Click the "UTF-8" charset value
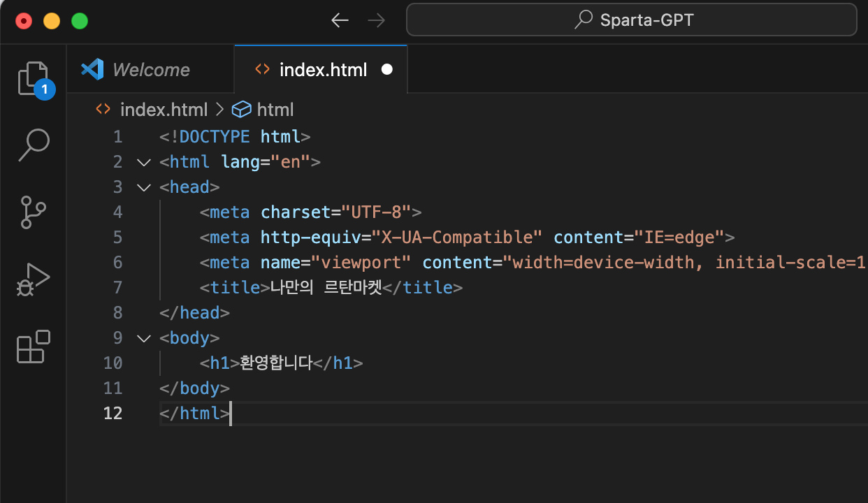Viewport: 868px width, 503px height. pyautogui.click(x=376, y=212)
